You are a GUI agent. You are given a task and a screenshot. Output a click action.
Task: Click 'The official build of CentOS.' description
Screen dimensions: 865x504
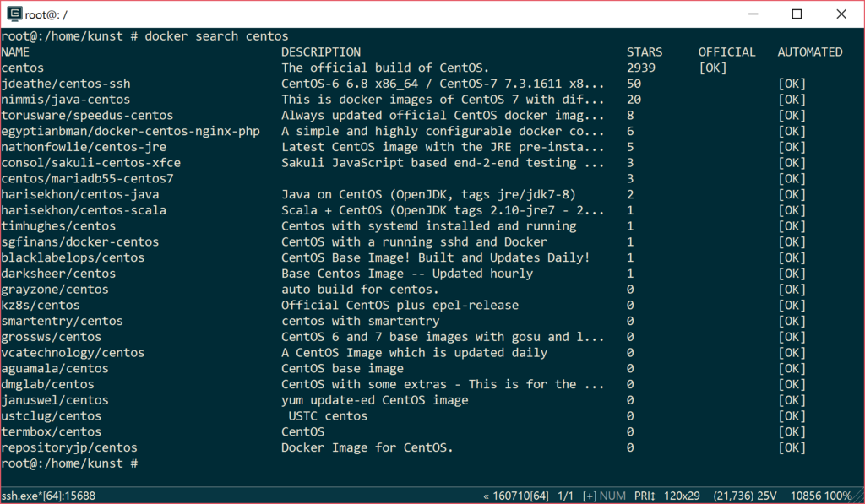point(385,68)
